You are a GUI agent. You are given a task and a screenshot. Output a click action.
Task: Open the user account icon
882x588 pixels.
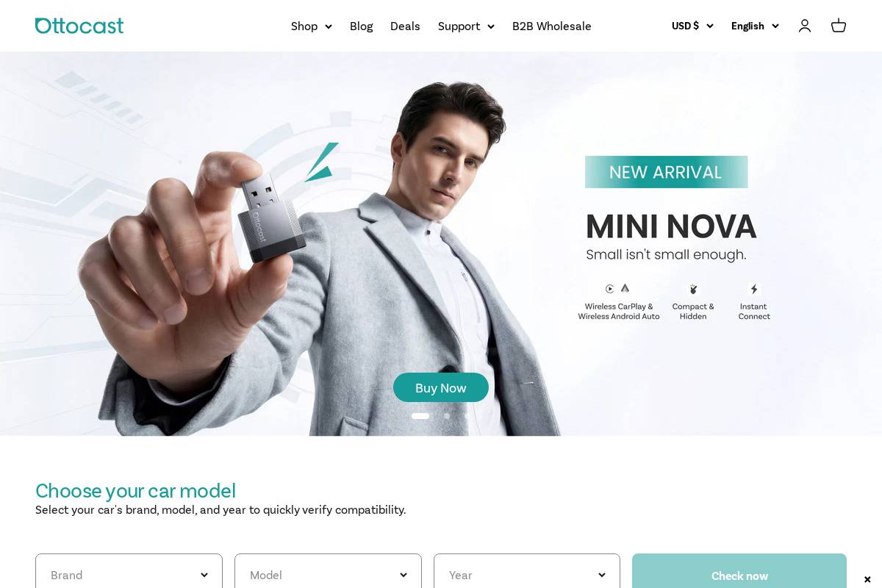[x=805, y=26]
